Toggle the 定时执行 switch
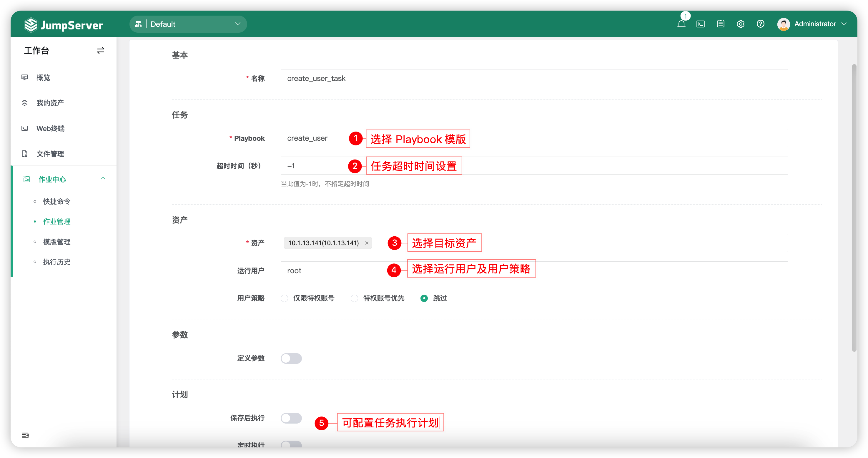Viewport: 868px width, 458px height. point(291,444)
